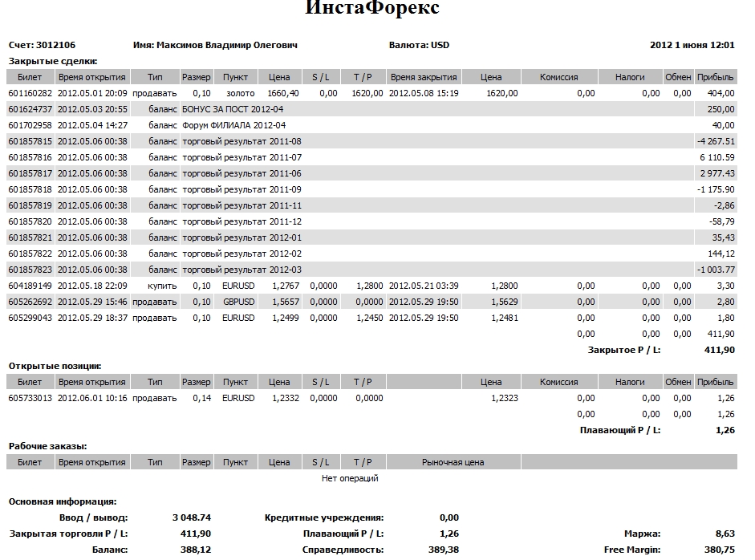Click 'торговый результат 2012-01' cell
This screenshot has width=755, height=560.
(x=242, y=237)
